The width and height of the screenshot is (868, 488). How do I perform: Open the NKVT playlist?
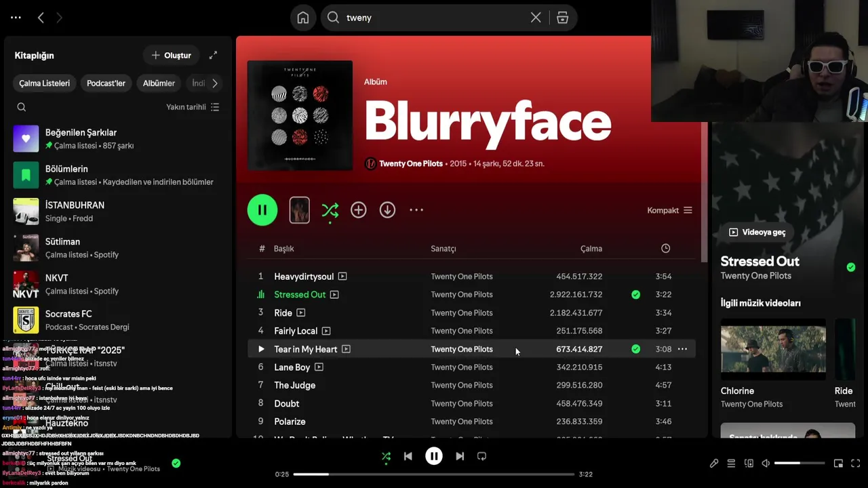117,284
